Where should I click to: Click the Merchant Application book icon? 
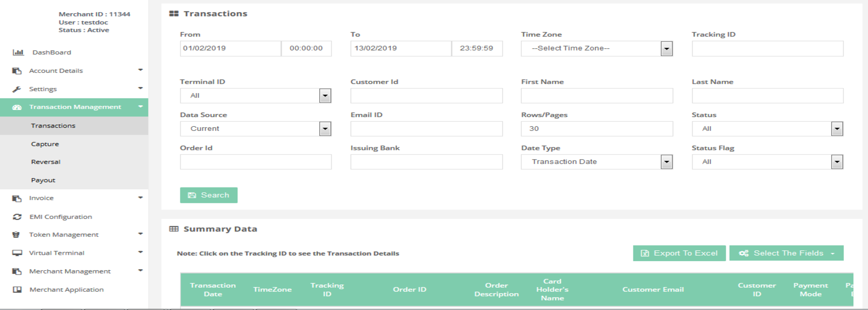tap(17, 289)
